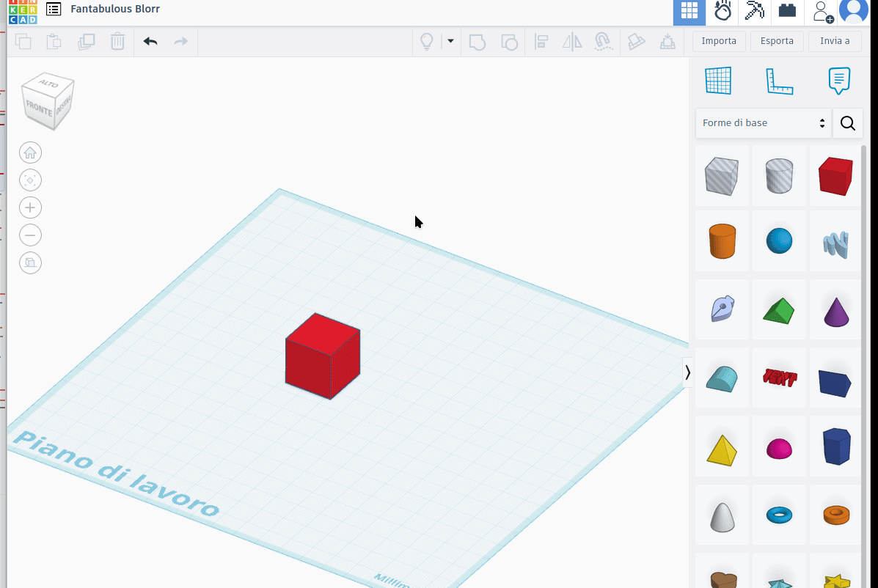Click the Fit all in view button

tap(30, 180)
